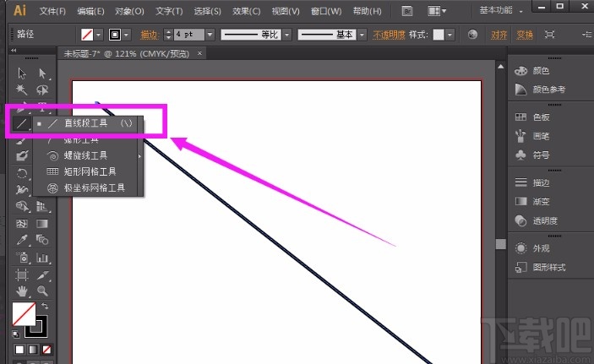Reset default fill and stroke
The height and width of the screenshot is (364, 594).
(x=15, y=334)
